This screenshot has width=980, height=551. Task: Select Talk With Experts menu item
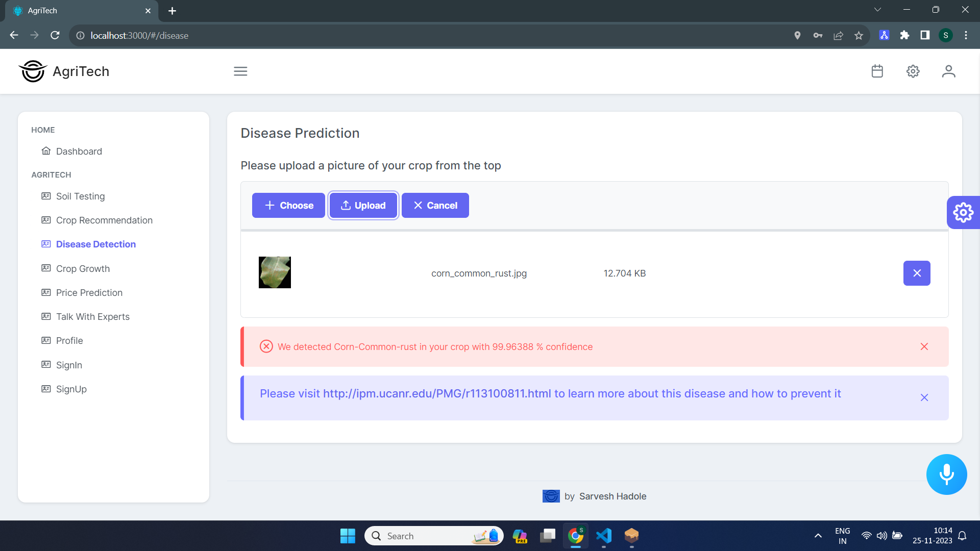(92, 317)
